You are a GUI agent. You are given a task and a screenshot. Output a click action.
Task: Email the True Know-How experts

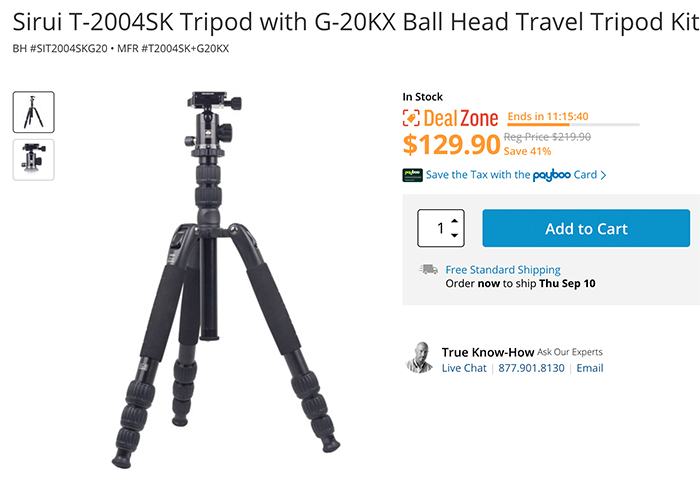pyautogui.click(x=590, y=368)
